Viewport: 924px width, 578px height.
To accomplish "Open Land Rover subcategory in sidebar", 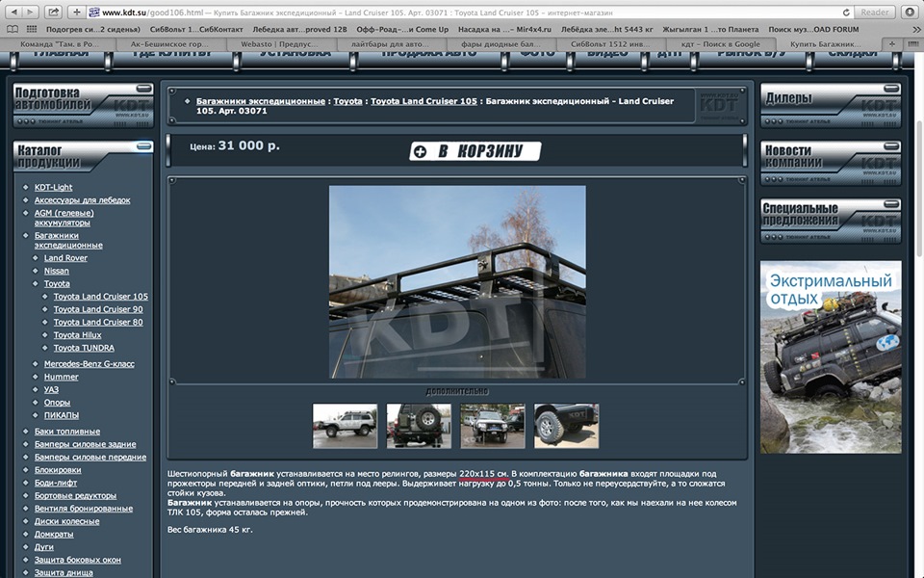I will pyautogui.click(x=65, y=258).
